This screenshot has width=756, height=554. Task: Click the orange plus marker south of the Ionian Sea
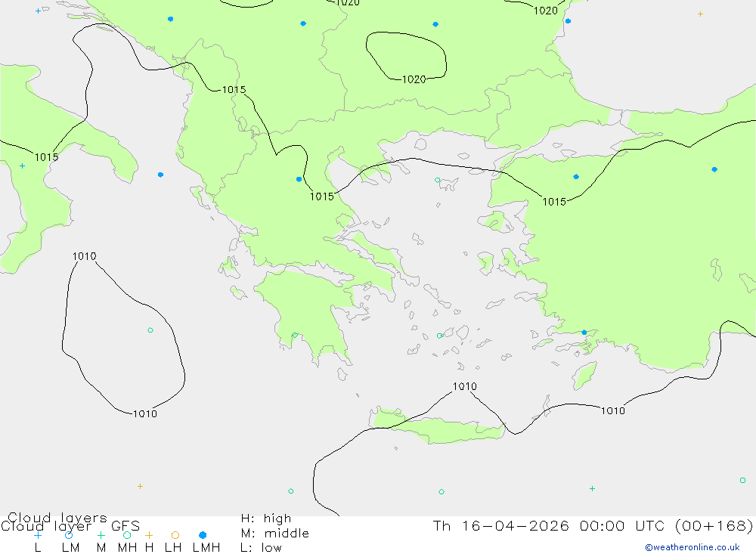[140, 486]
